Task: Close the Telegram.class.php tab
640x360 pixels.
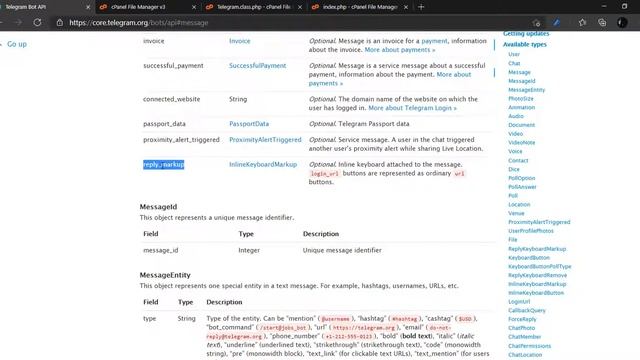Action: 300,7
